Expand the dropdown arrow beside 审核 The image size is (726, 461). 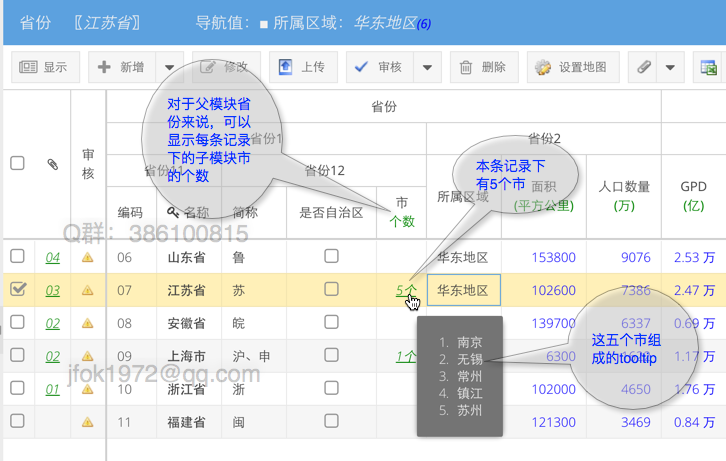click(427, 68)
